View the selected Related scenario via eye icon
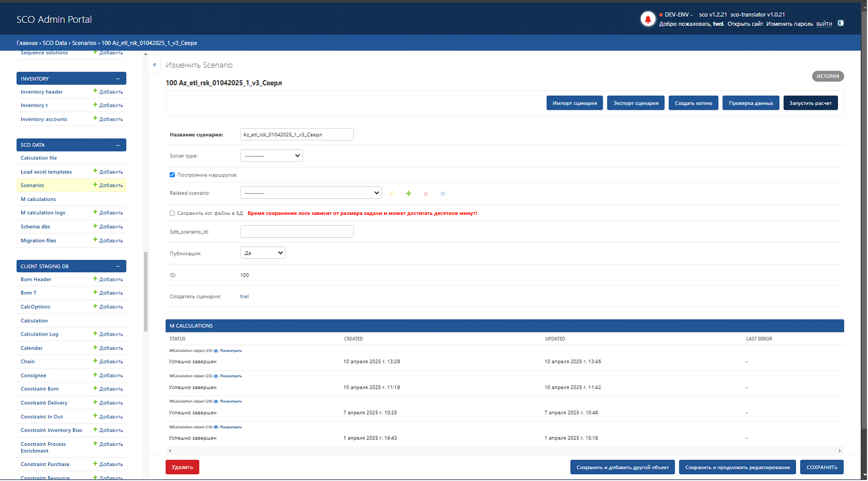 [443, 194]
